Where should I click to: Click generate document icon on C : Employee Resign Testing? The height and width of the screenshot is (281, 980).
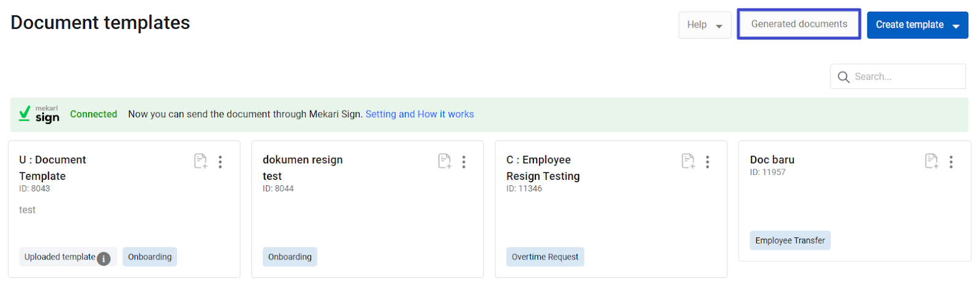688,161
